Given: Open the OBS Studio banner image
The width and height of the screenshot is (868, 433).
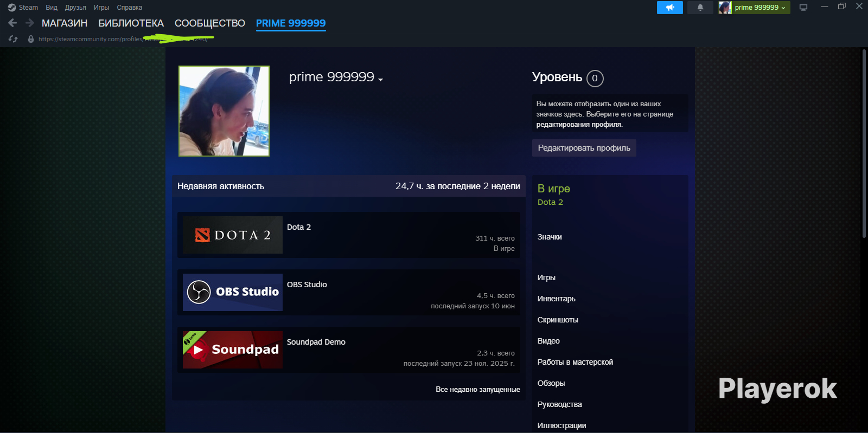Looking at the screenshot, I should (233, 292).
